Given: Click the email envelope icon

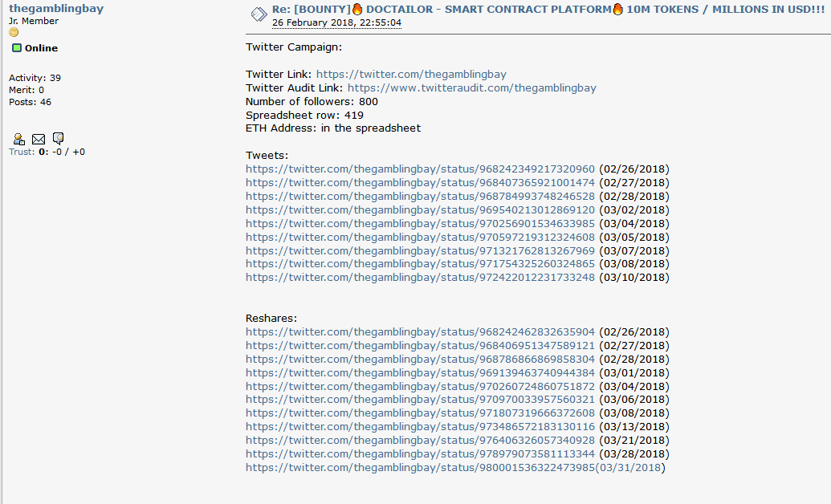Looking at the screenshot, I should [39, 140].
